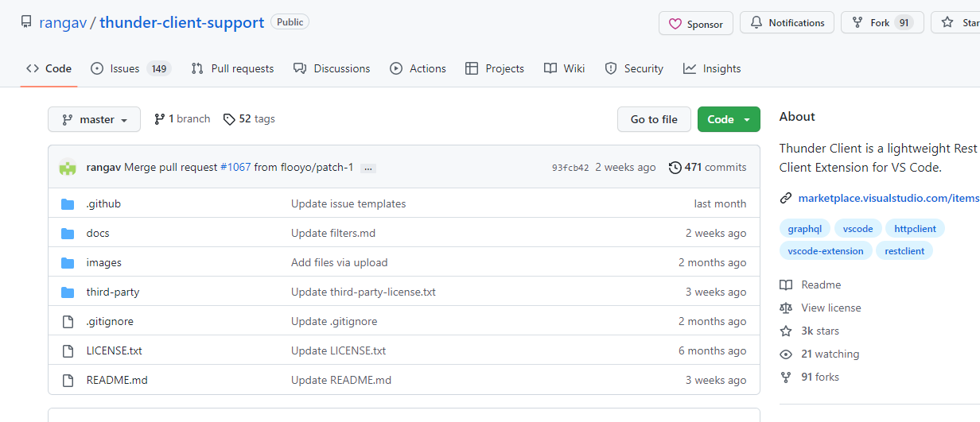View the 52 tags link

[249, 119]
